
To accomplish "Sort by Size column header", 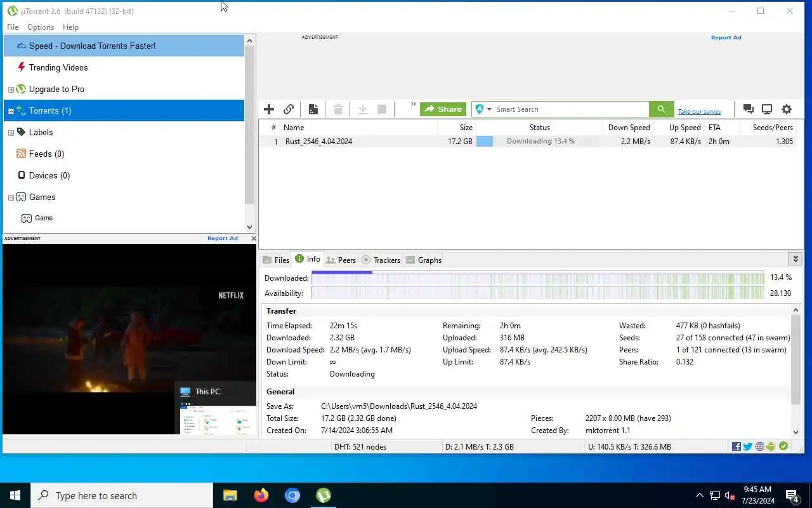I will [x=456, y=128].
